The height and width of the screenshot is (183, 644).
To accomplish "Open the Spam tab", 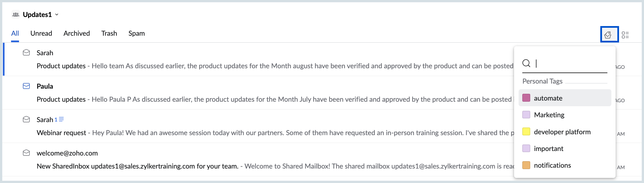I will click(x=136, y=33).
